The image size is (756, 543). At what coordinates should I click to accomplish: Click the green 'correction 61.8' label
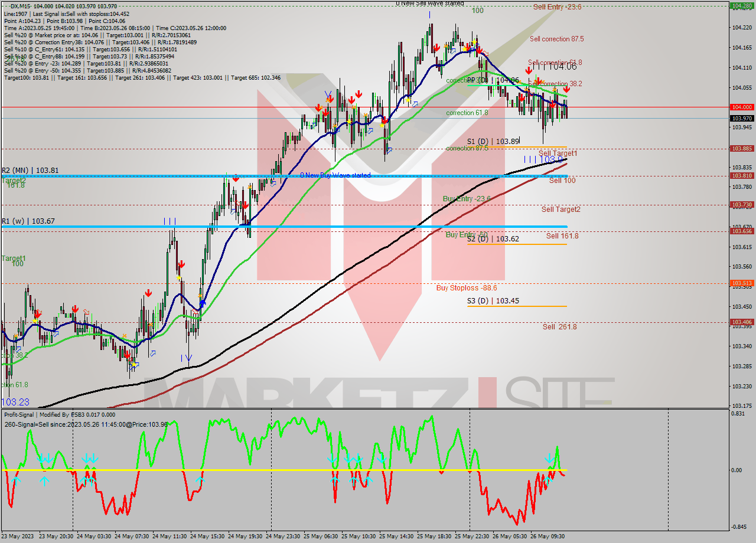click(467, 113)
